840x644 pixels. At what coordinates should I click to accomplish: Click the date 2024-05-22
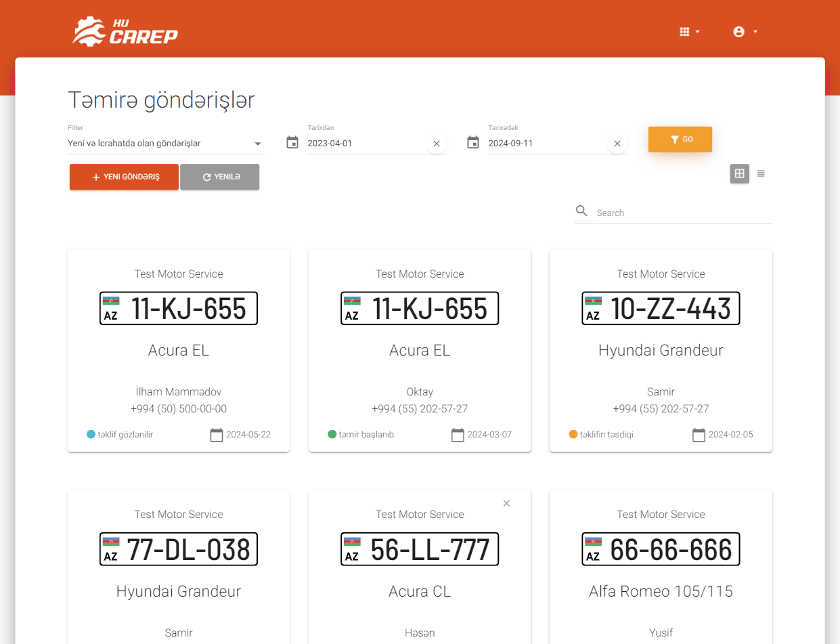(248, 434)
